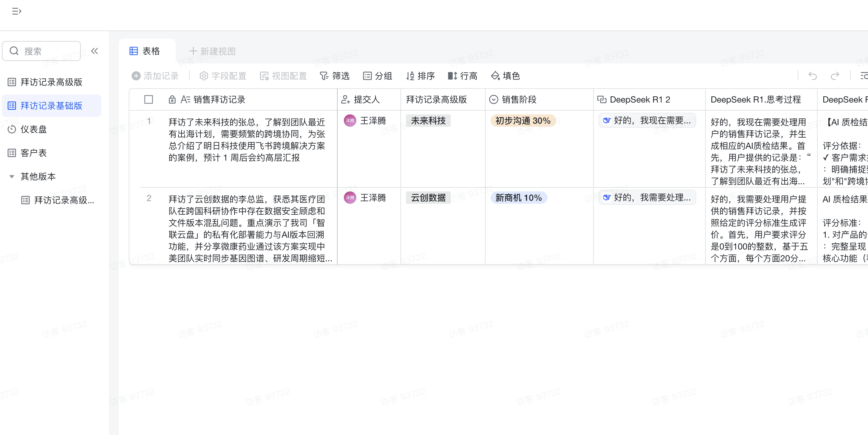Click 添加记录 button
The height and width of the screenshot is (435, 868).
(x=155, y=76)
